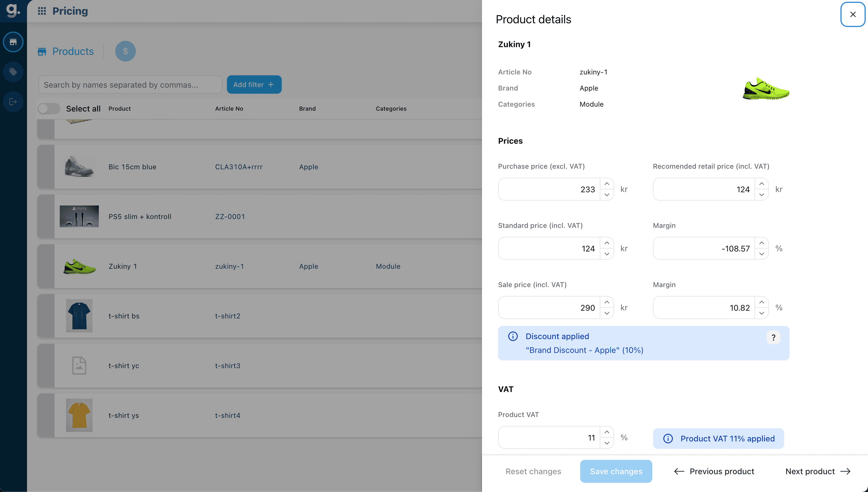Click the up stepper on Product VAT
868x492 pixels.
(607, 432)
